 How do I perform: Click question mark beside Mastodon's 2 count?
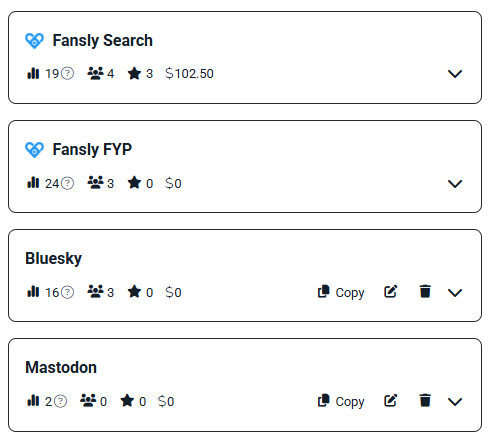coord(61,401)
